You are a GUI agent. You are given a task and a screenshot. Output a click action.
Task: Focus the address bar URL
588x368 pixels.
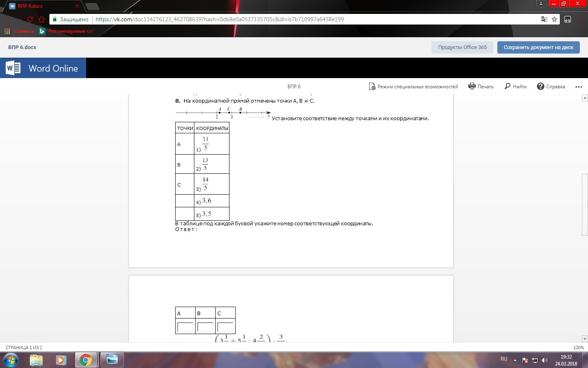(220, 19)
